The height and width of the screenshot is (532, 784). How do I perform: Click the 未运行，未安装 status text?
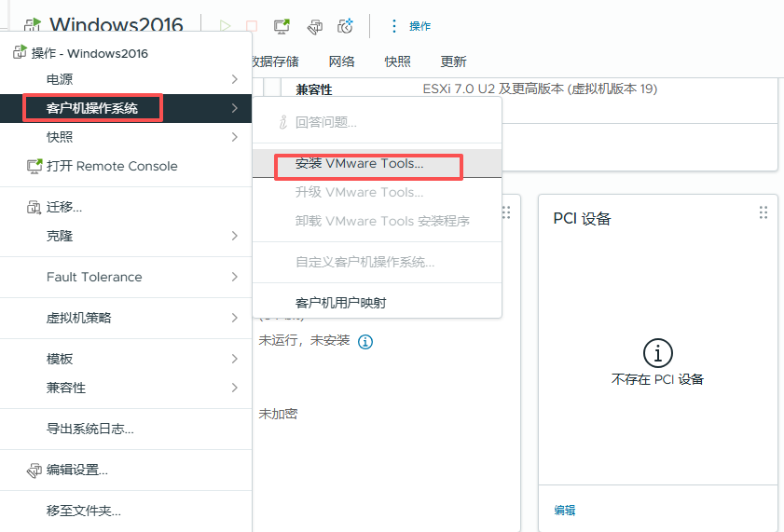[304, 341]
